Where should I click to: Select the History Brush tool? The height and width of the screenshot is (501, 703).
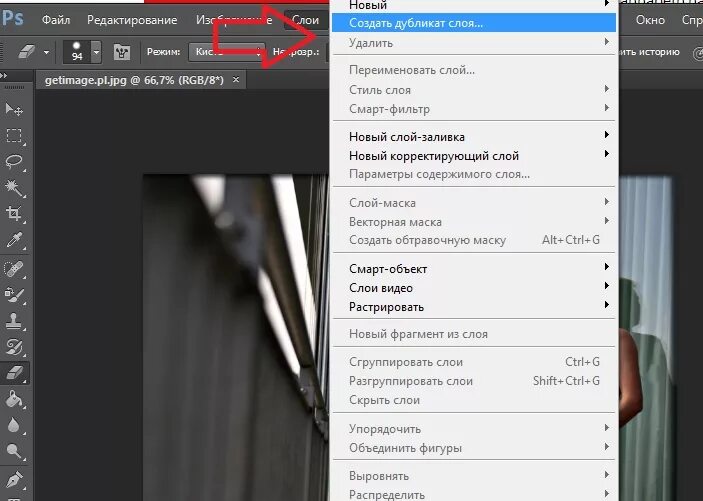click(x=14, y=346)
